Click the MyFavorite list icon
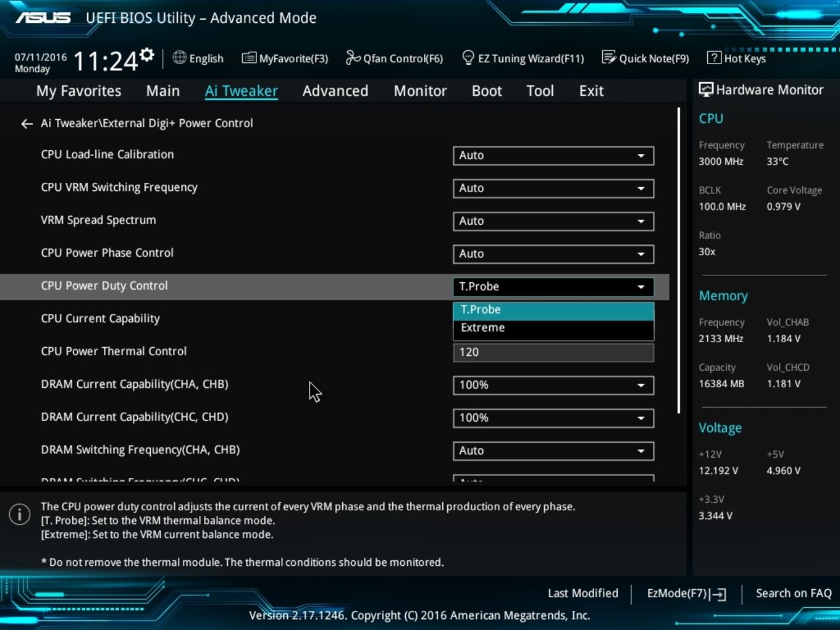 pyautogui.click(x=249, y=58)
